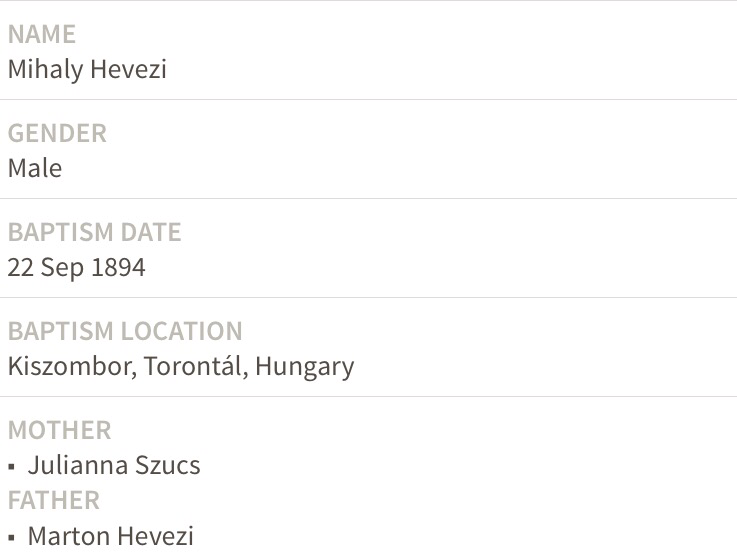Open father record Marton Hevezi
Viewport: 737px width, 557px height.
tap(110, 537)
